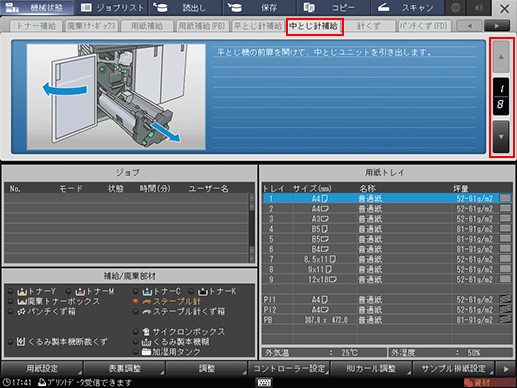The width and height of the screenshot is (517, 388).
Task: Click the globe icon in top bar
Action: (456, 7)
